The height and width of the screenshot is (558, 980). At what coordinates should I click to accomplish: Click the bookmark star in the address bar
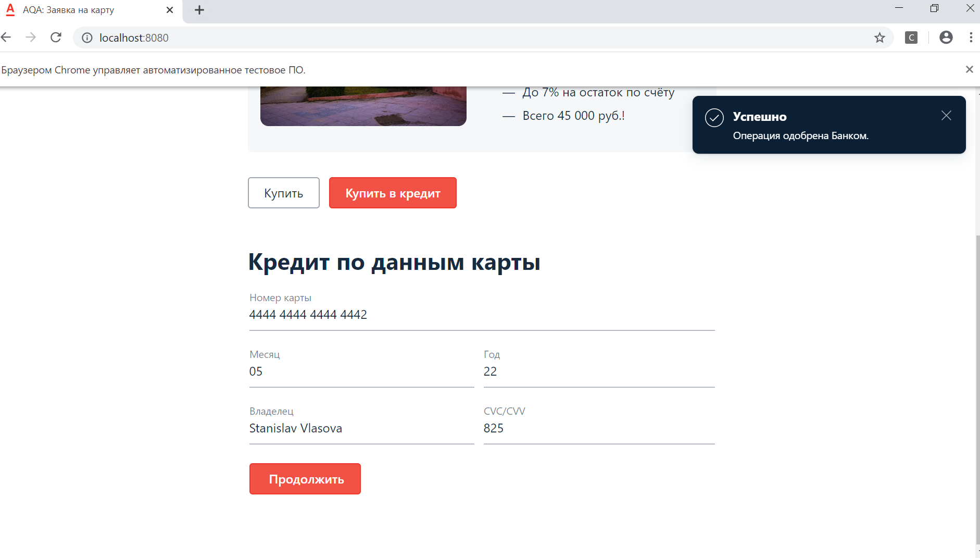pyautogui.click(x=880, y=37)
